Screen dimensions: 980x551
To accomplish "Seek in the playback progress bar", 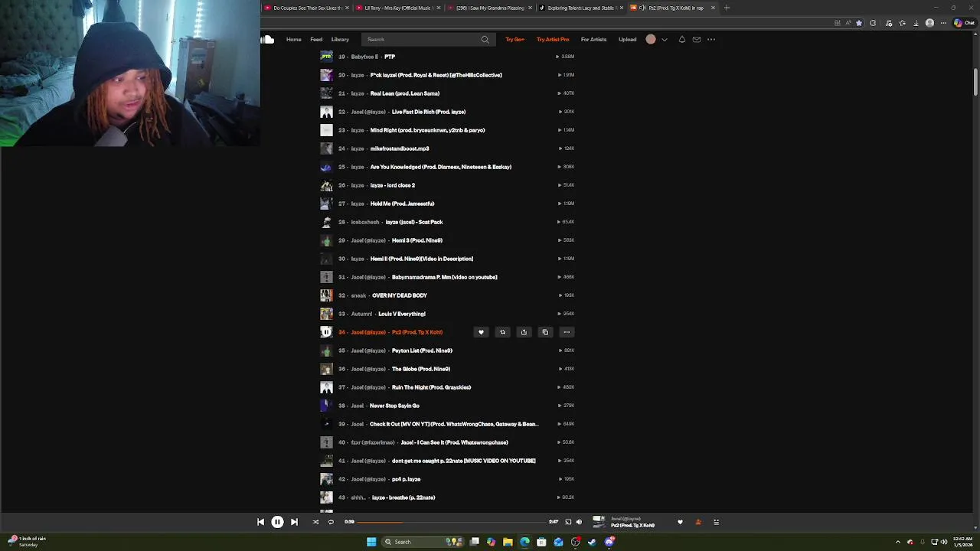I will 452,522.
